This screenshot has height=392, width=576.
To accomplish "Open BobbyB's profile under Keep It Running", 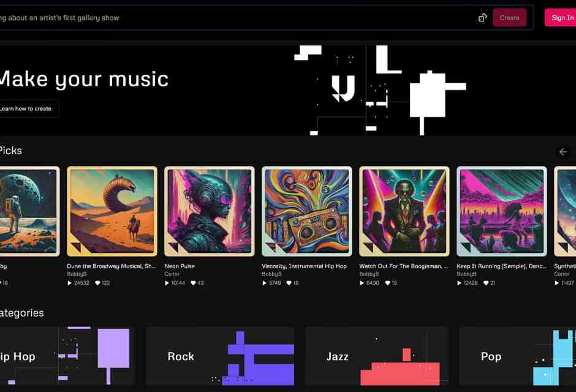I will tap(466, 274).
